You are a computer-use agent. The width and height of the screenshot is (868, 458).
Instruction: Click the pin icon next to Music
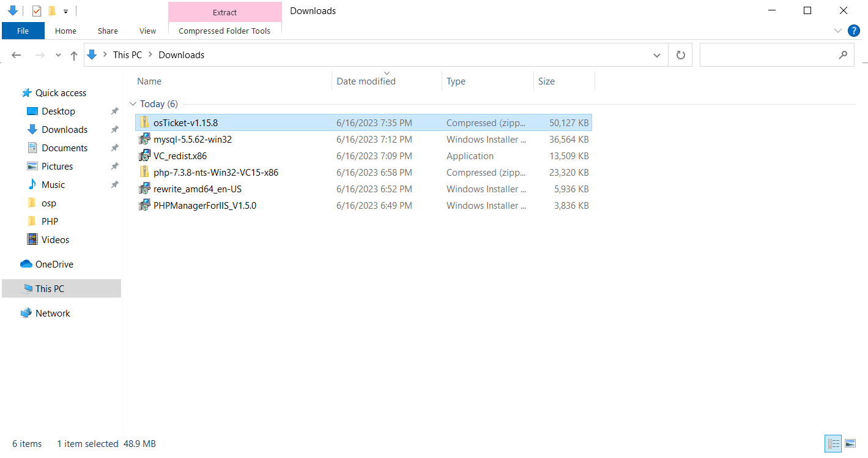pyautogui.click(x=114, y=185)
